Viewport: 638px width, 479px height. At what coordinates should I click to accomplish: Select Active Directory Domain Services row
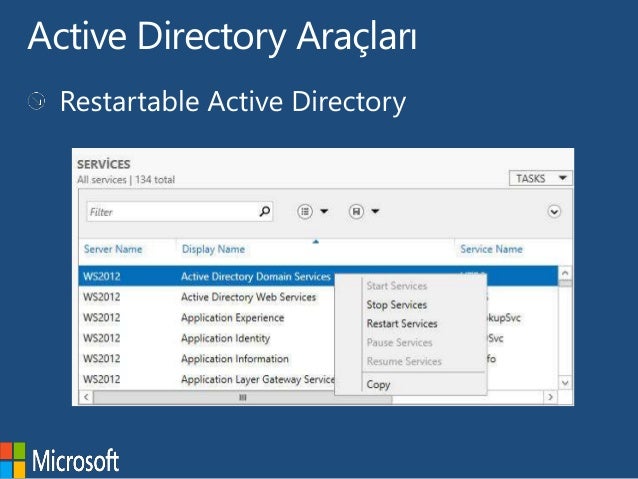coord(318,276)
